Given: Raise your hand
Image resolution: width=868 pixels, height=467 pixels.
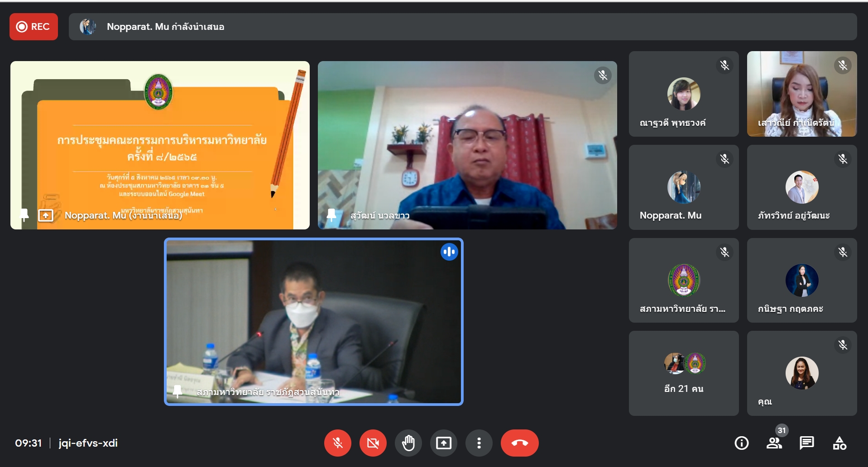Looking at the screenshot, I should [408, 443].
